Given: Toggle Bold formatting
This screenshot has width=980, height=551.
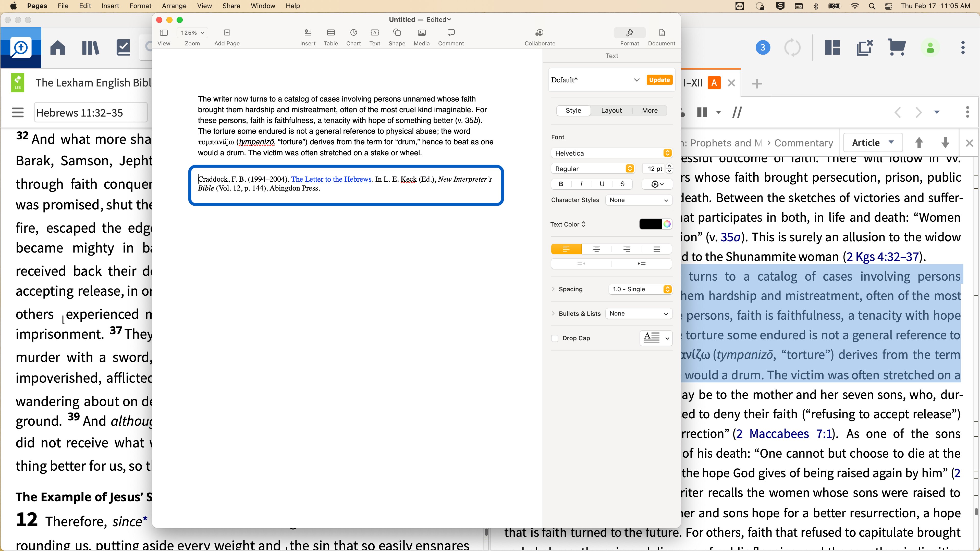Looking at the screenshot, I should click(561, 184).
